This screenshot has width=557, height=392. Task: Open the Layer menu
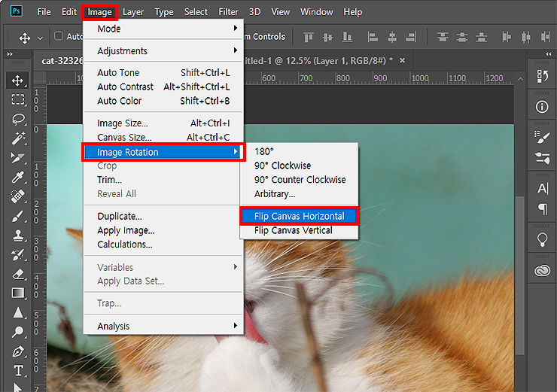tap(133, 12)
